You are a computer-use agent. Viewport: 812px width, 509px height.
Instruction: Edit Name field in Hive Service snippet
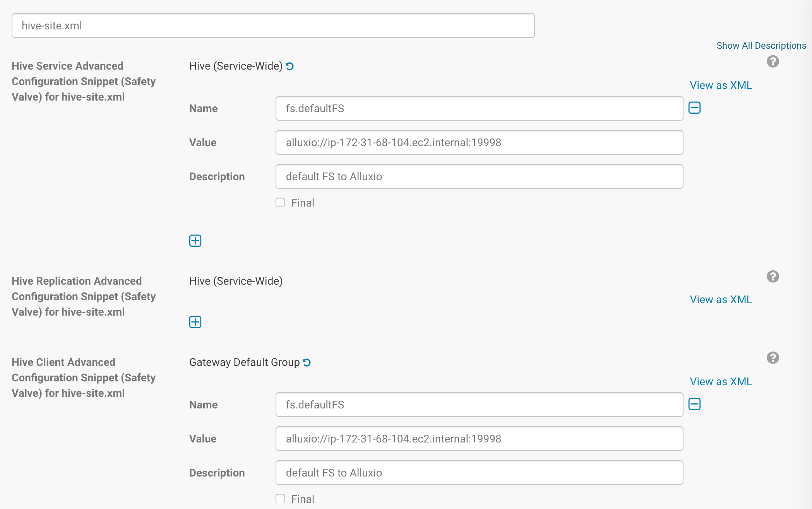pyautogui.click(x=479, y=108)
